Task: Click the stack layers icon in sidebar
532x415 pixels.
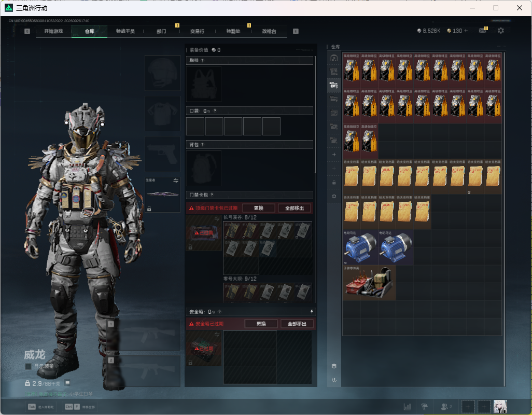Action: point(334,366)
